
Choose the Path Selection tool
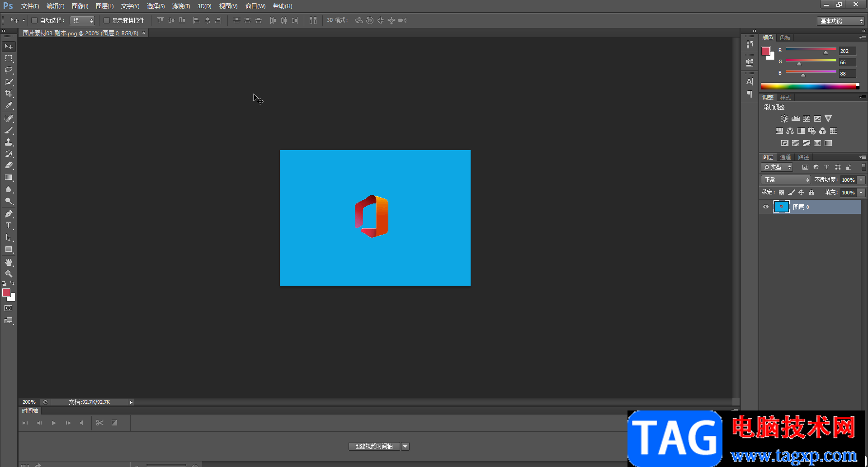(9, 237)
